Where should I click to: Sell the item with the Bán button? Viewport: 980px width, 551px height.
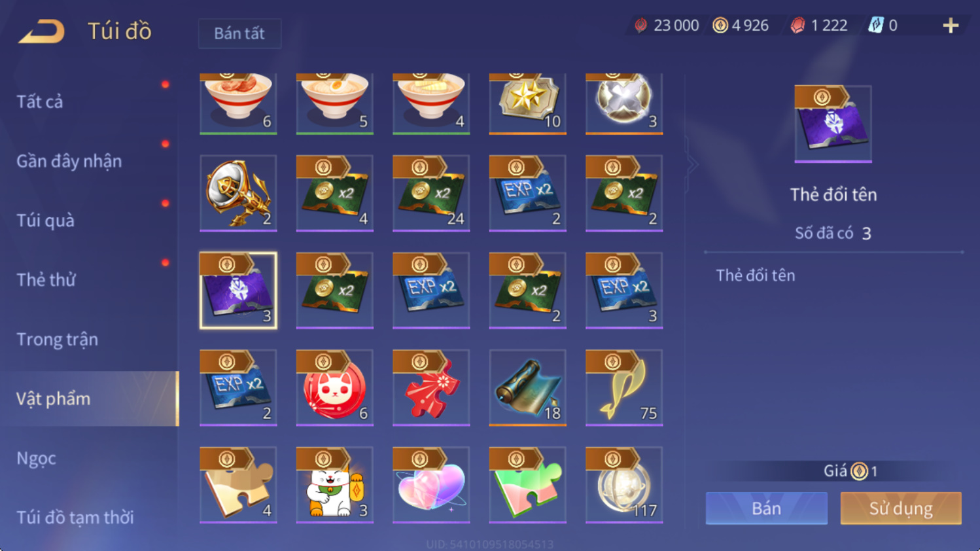pos(766,508)
